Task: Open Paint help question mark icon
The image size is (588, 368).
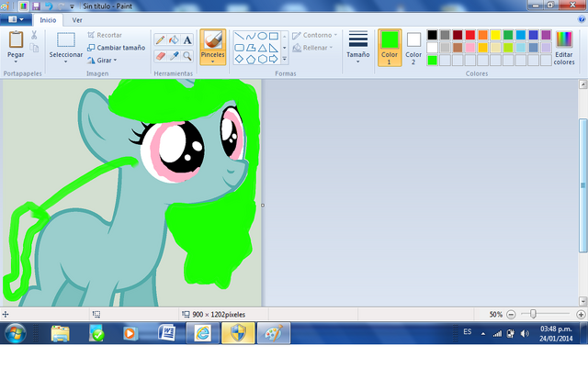Action: 582,19
